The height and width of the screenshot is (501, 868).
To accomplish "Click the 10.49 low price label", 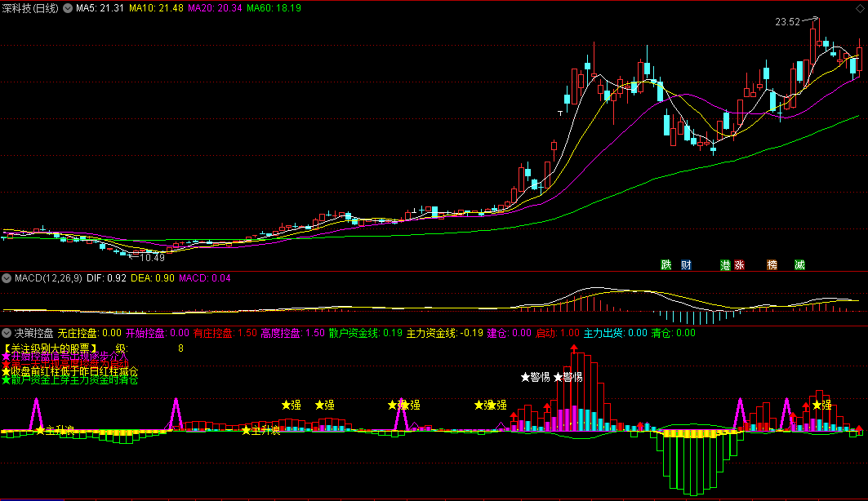I will click(x=152, y=258).
